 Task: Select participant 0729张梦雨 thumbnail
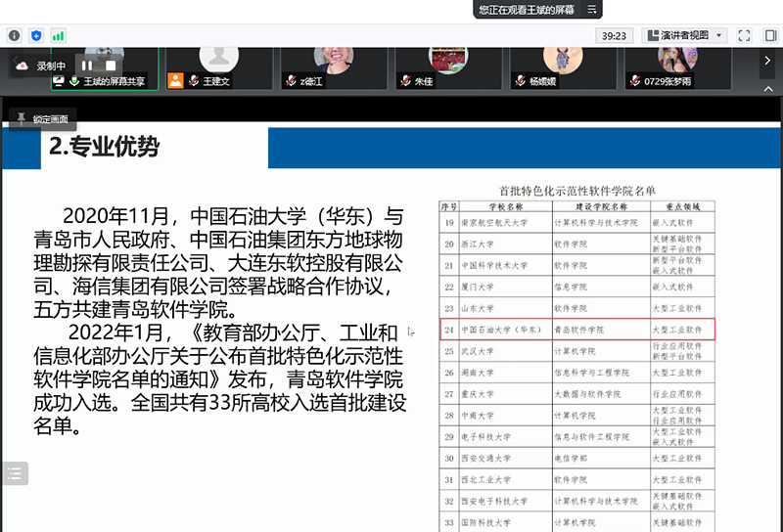(678, 68)
